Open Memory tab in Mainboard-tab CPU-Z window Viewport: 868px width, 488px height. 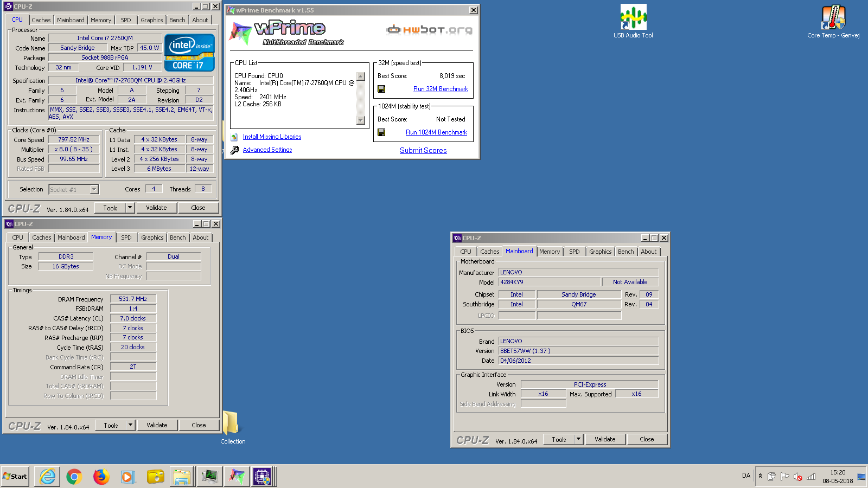pyautogui.click(x=550, y=252)
